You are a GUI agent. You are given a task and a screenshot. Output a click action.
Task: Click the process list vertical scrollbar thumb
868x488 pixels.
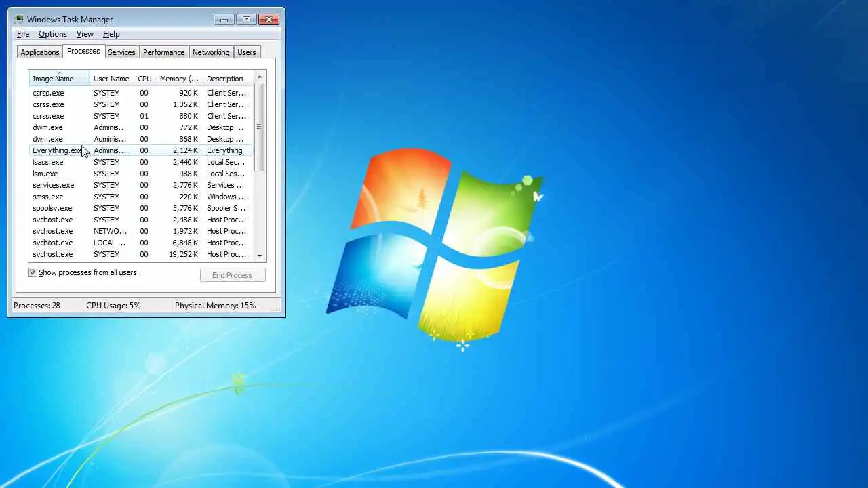click(x=260, y=127)
